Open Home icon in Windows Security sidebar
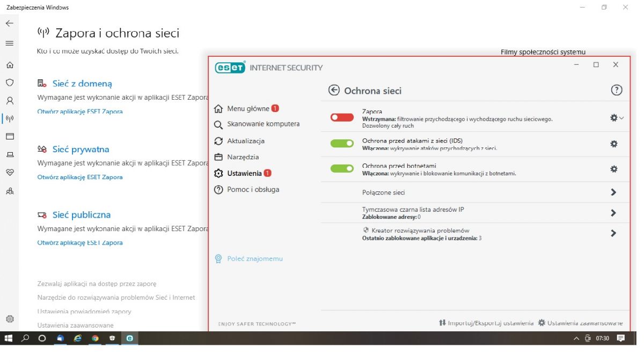Viewport: 644px width, 363px height. [10, 65]
